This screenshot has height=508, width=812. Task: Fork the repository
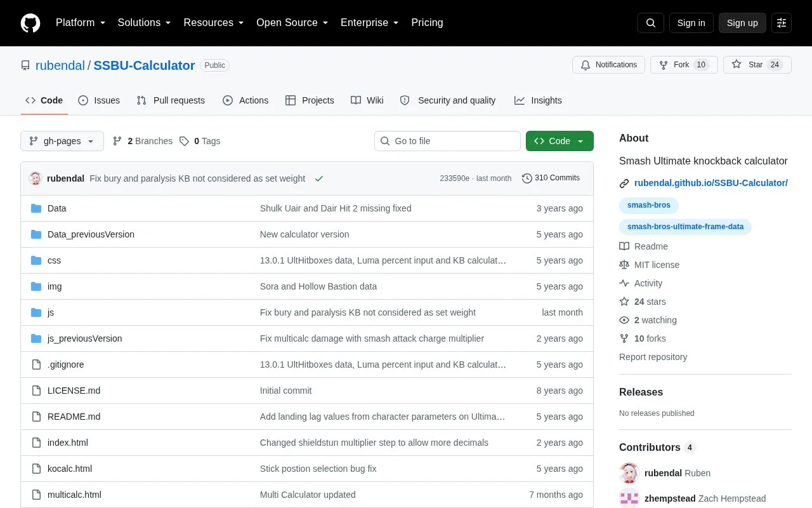[684, 65]
